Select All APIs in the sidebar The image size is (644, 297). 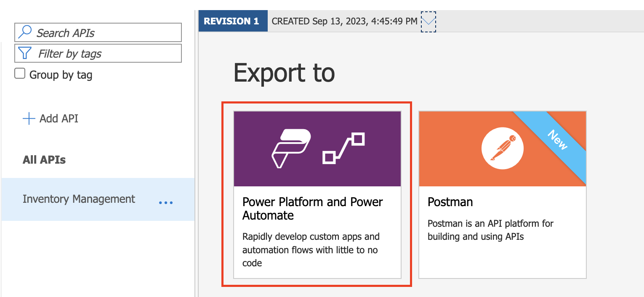coord(44,160)
